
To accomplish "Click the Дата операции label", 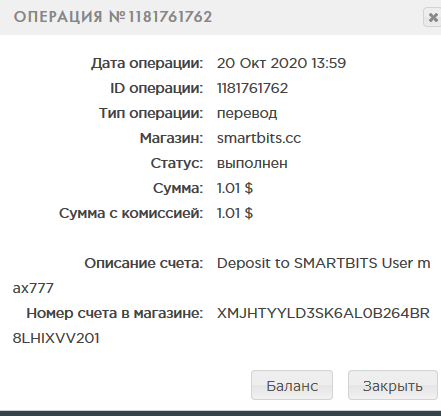I will coord(147,63).
